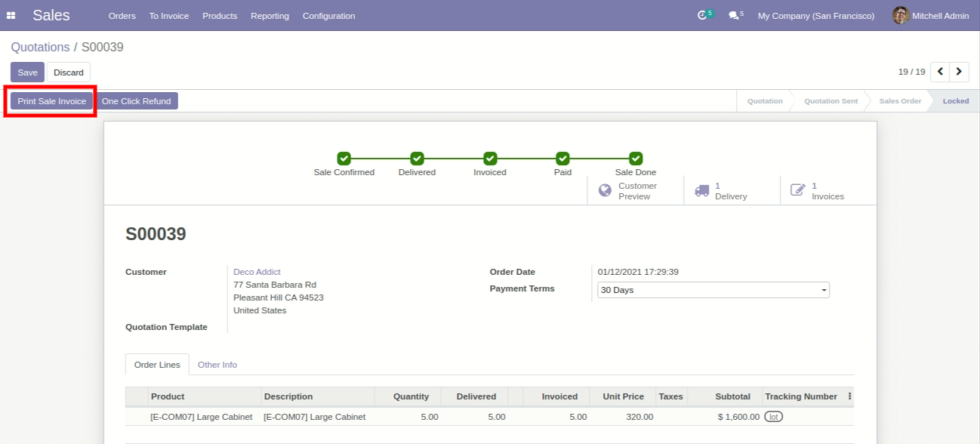This screenshot has width=980, height=444.
Task: Open the Deco Addict customer link
Action: 257,272
